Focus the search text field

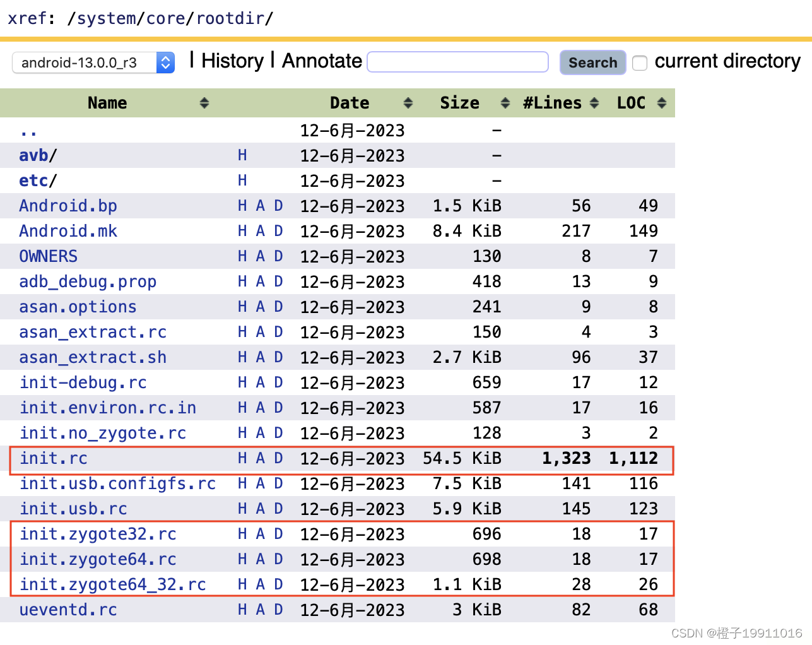click(457, 62)
